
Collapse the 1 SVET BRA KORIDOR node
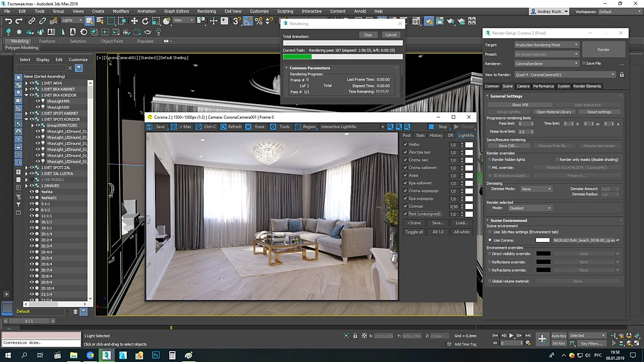(26, 95)
